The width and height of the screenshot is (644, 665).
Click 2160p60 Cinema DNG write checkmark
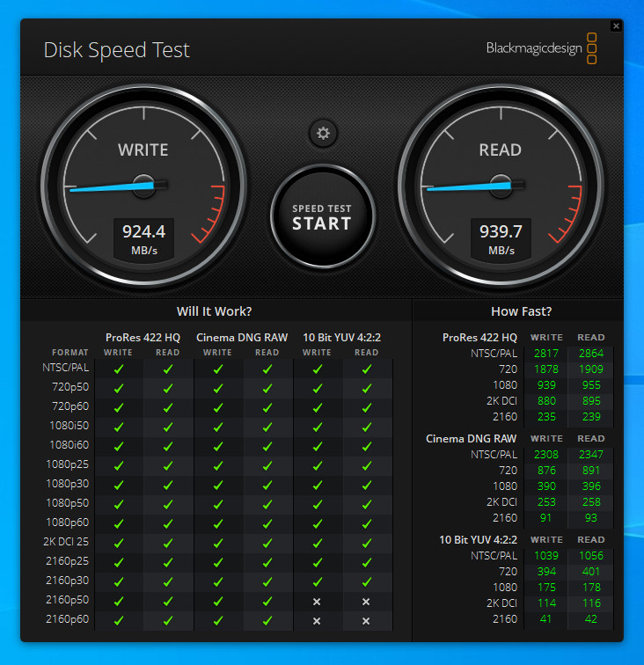point(218,620)
